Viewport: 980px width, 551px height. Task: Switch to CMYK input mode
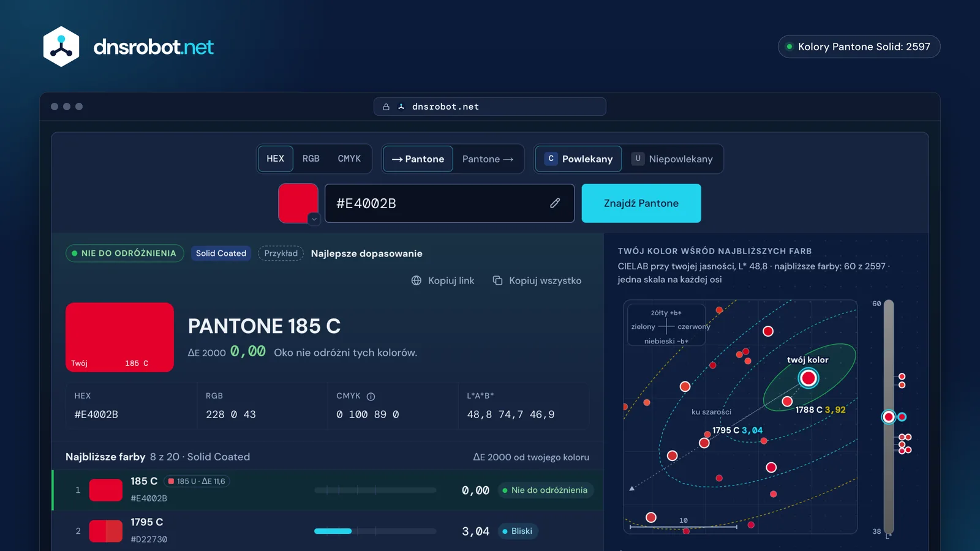pos(349,159)
